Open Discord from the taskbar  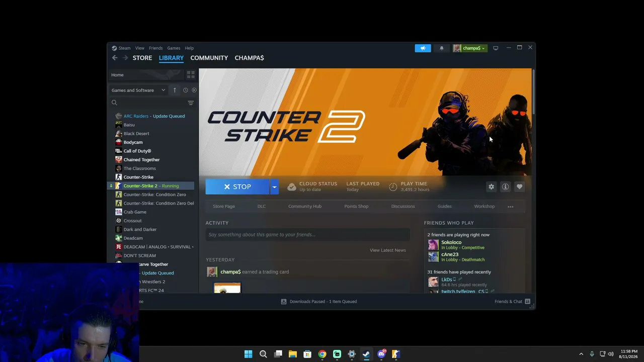point(381,354)
